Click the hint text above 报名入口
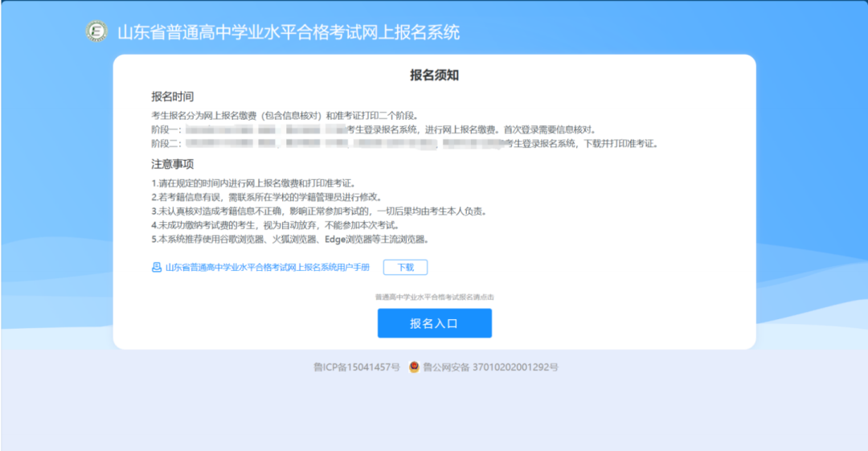 434,297
